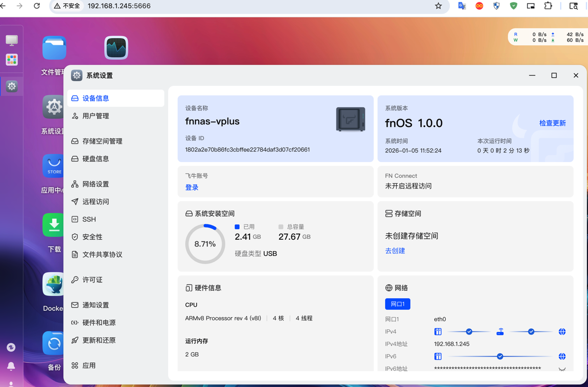The height and width of the screenshot is (387, 588).
Task: Open the green Download app icon
Action: pyautogui.click(x=54, y=225)
